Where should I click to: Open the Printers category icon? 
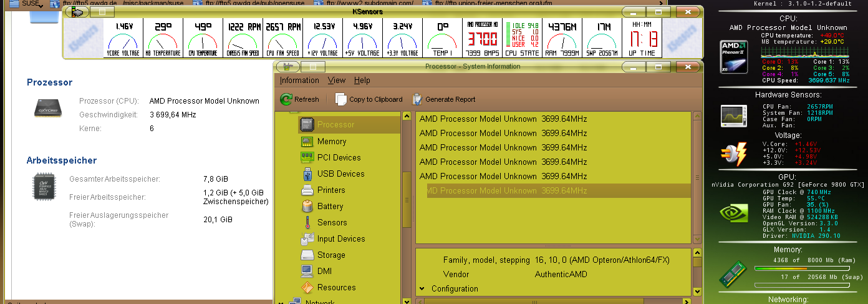coord(307,190)
